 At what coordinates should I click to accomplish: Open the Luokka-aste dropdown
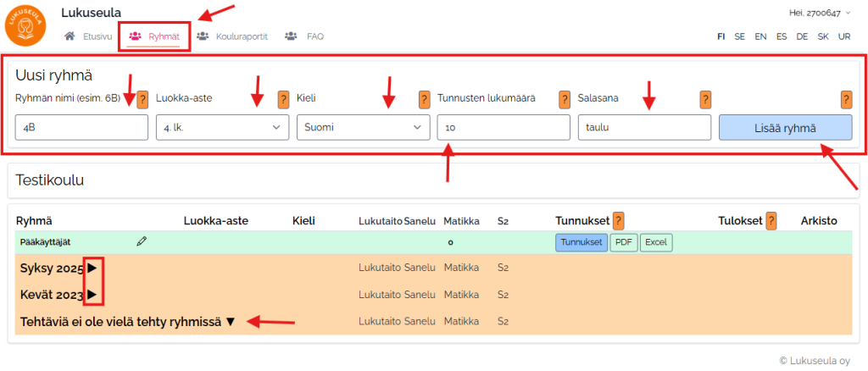[x=222, y=128]
